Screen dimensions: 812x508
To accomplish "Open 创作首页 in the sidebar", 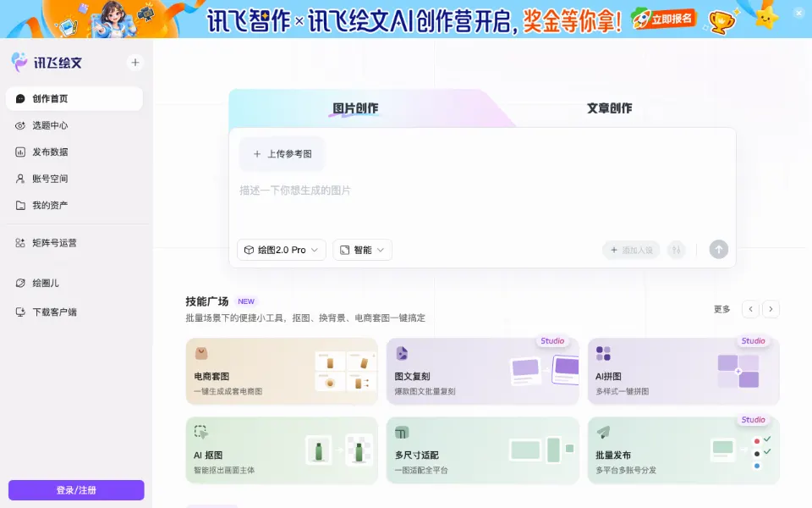I will coord(74,98).
